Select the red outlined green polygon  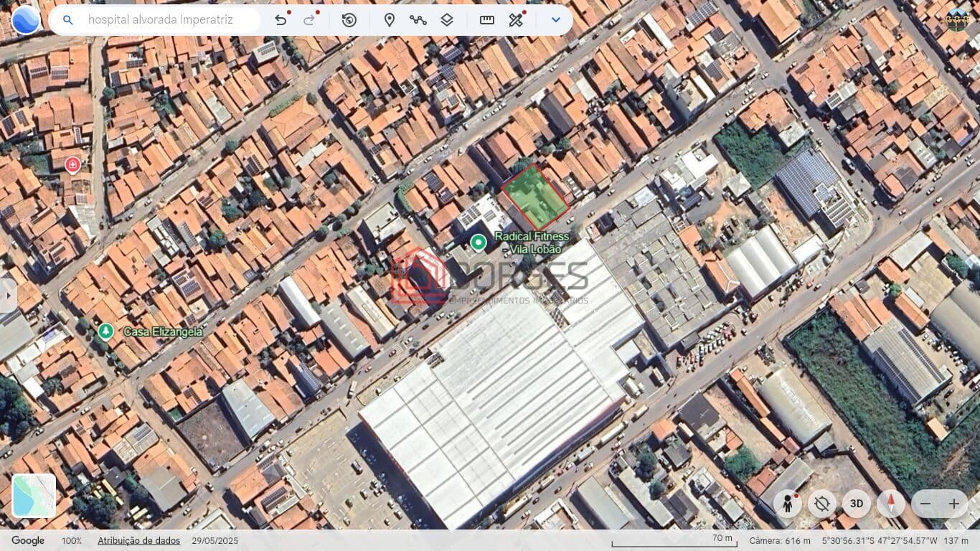click(536, 197)
